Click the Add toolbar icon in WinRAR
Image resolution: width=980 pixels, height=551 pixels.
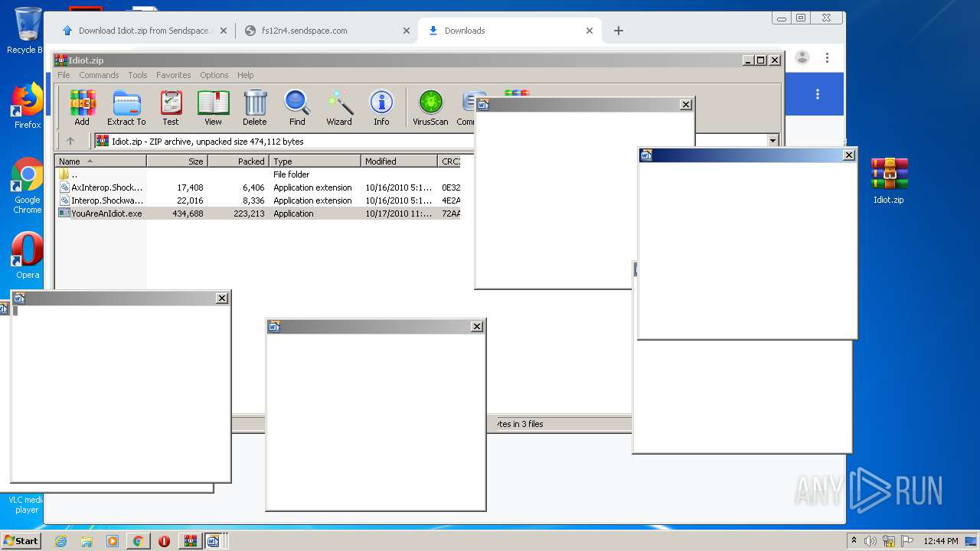82,107
